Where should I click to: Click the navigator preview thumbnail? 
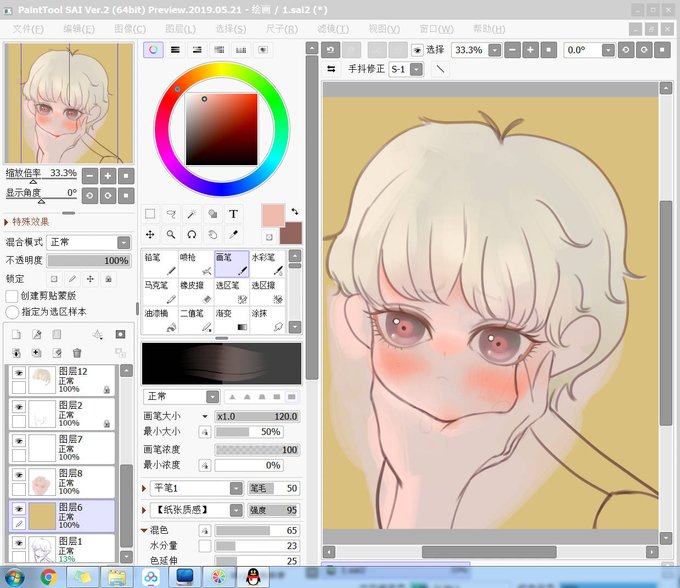coord(69,103)
